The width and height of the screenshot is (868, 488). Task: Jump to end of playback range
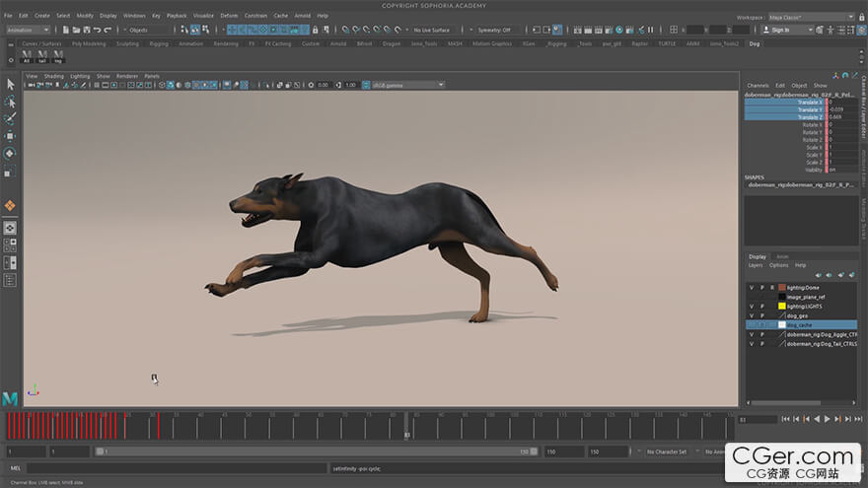(857, 419)
